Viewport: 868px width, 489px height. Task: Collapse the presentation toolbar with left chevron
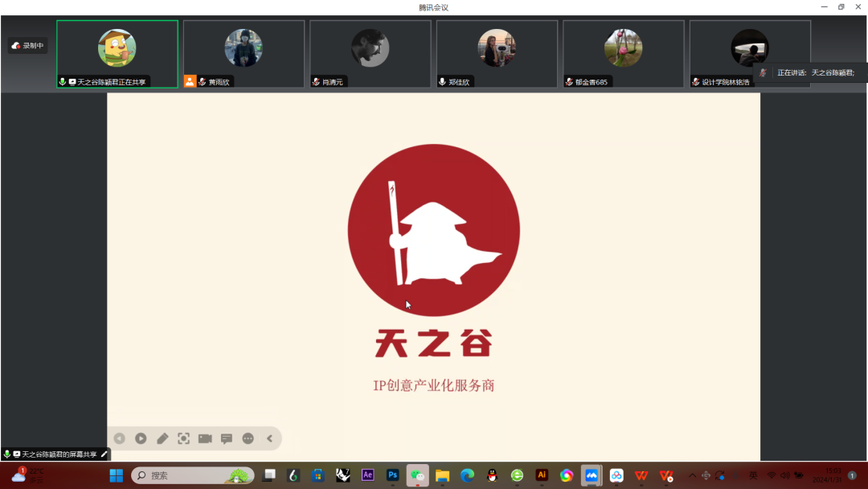269,438
